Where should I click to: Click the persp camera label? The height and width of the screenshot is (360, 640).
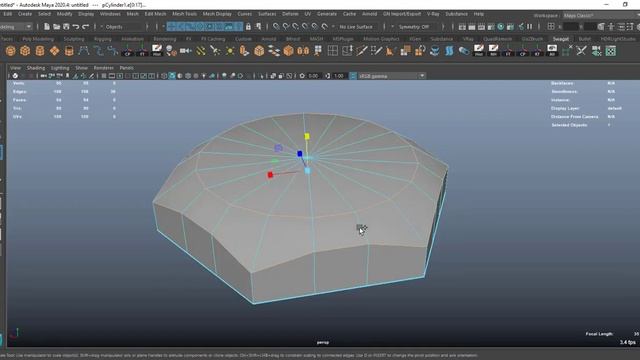(x=323, y=342)
